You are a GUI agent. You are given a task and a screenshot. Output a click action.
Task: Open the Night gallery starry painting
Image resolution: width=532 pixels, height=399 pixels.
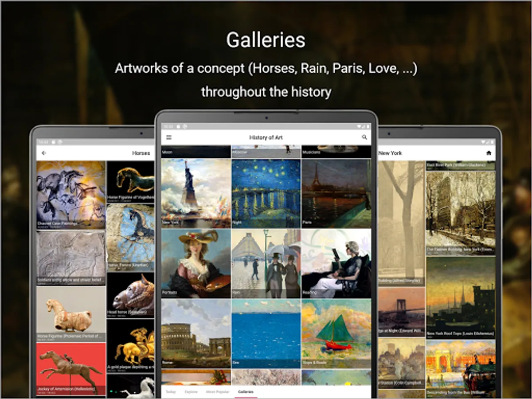click(x=266, y=193)
